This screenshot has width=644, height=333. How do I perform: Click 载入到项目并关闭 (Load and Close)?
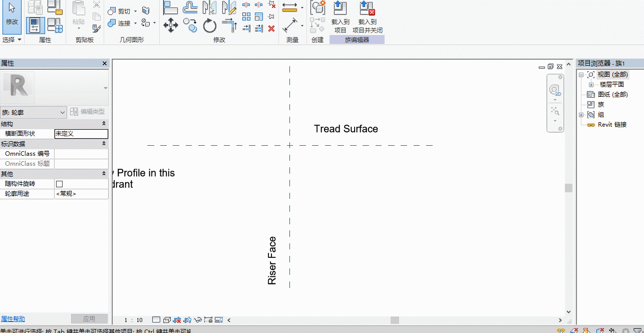pos(367,17)
